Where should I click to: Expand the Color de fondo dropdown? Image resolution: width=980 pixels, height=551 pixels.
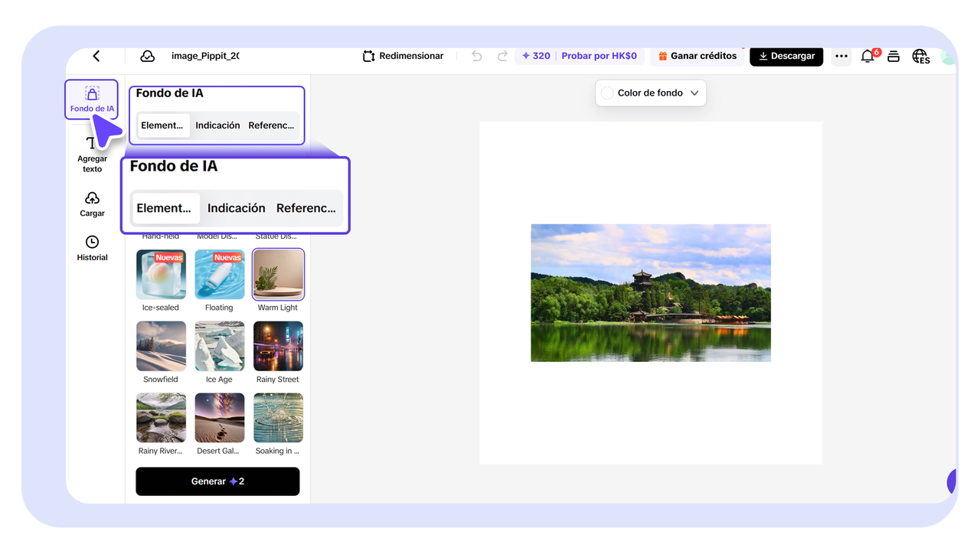pyautogui.click(x=651, y=93)
